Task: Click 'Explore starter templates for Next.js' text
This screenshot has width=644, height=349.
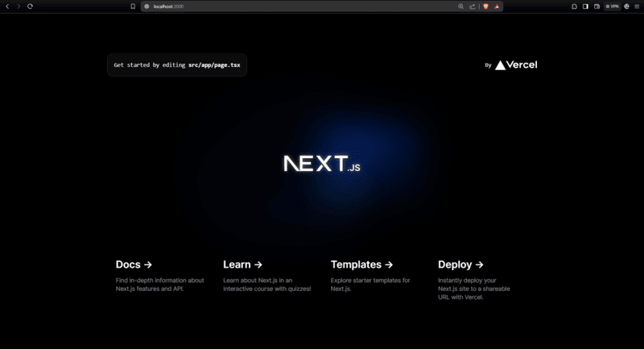Action: 370,285
